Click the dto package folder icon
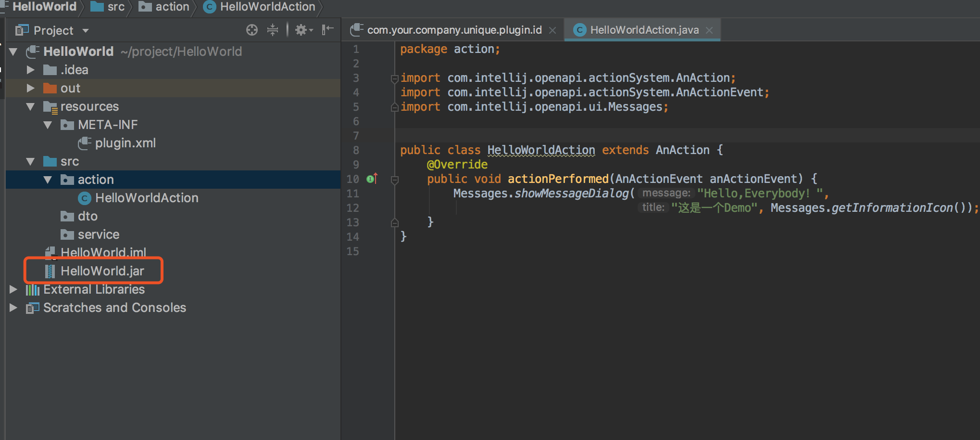 (x=67, y=216)
